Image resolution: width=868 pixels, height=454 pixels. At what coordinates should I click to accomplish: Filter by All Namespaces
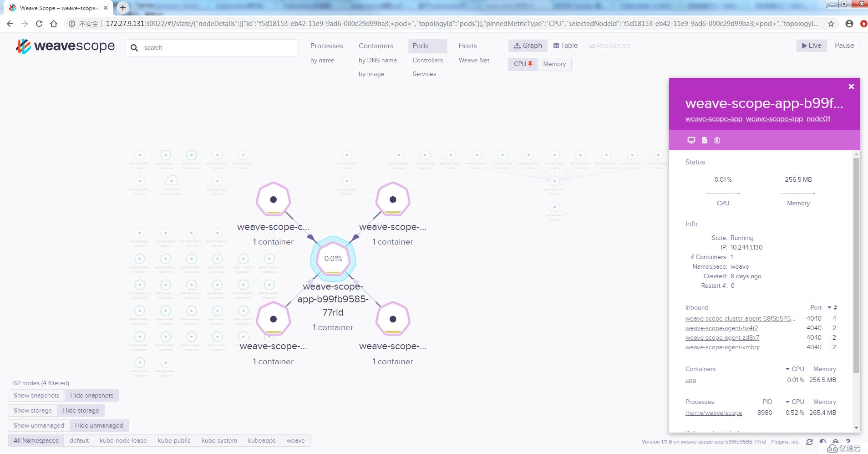pos(36,441)
